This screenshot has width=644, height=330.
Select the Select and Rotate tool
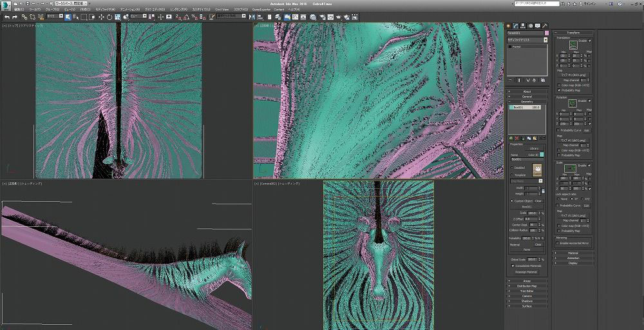[x=109, y=17]
